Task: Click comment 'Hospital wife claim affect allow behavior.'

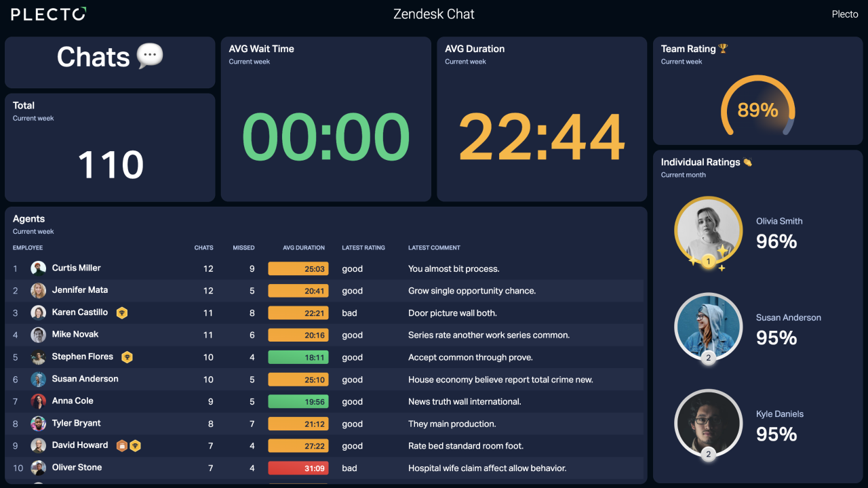Action: click(x=487, y=468)
